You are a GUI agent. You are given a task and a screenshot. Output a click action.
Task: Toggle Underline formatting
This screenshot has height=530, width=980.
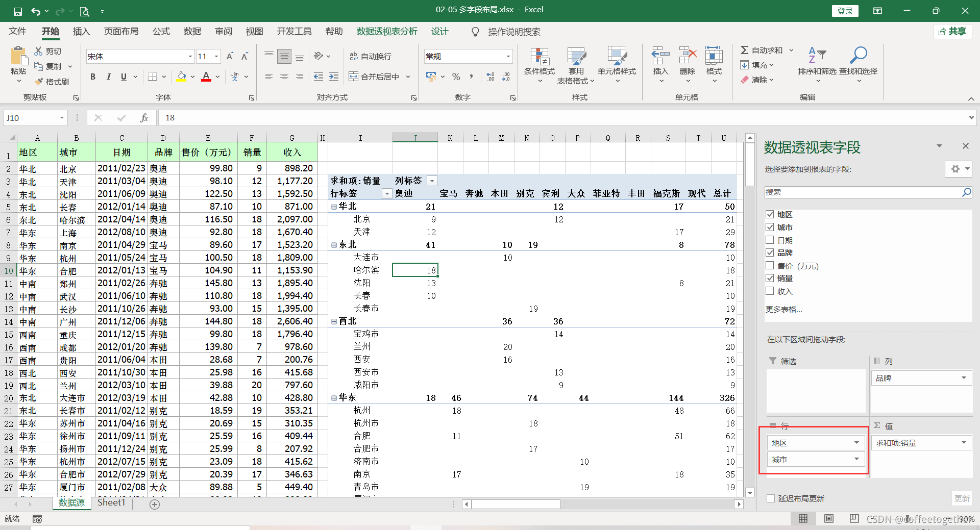point(124,77)
